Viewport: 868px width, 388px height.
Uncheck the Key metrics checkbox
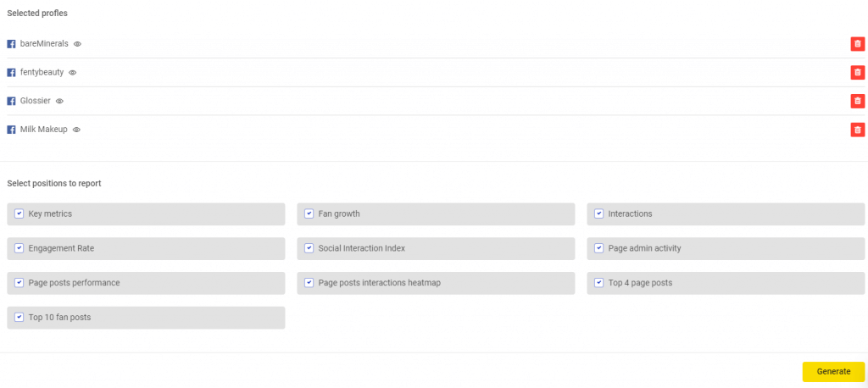click(19, 214)
